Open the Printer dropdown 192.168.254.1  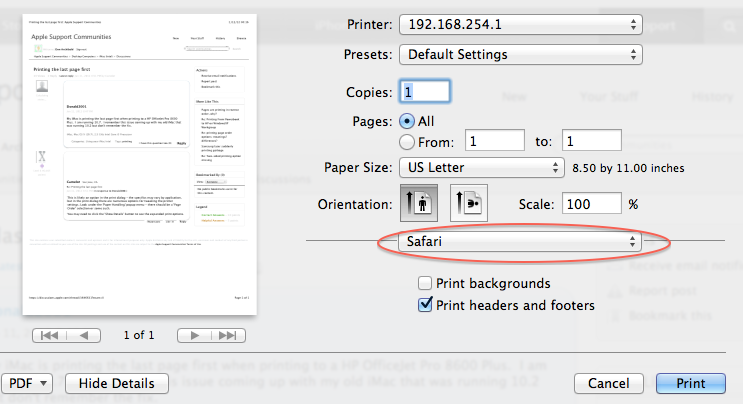(521, 25)
